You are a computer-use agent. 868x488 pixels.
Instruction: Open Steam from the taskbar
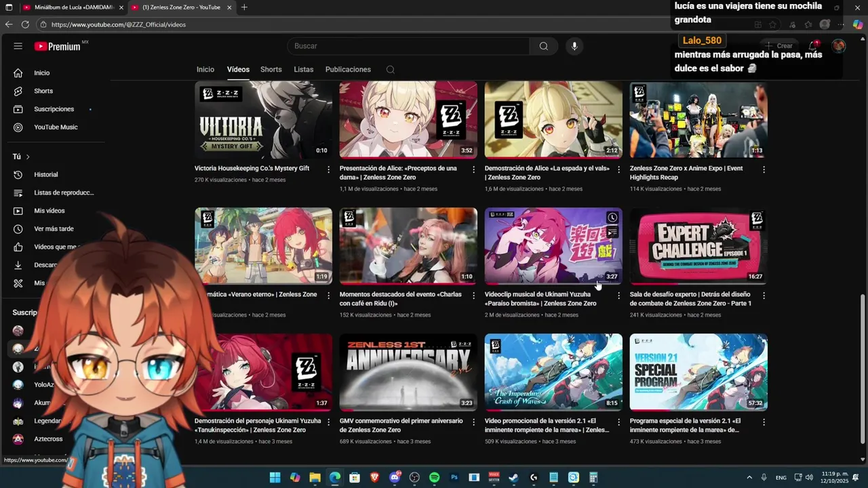(513, 478)
